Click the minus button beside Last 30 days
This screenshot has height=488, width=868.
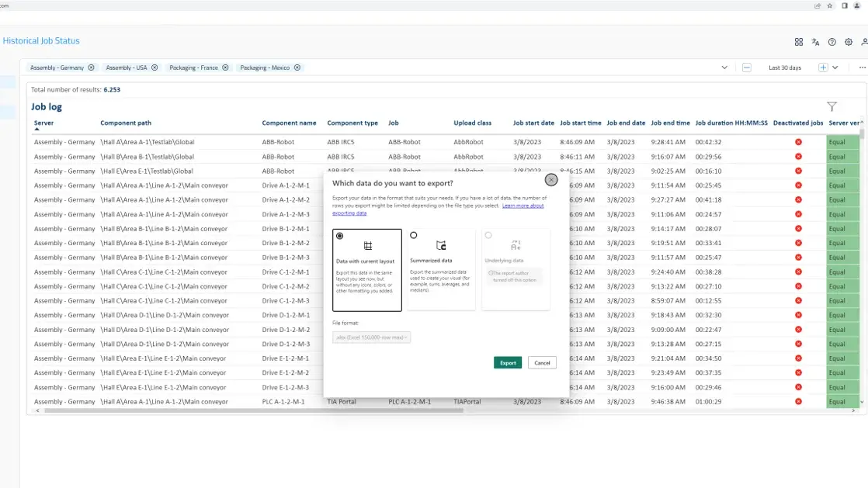[746, 67]
